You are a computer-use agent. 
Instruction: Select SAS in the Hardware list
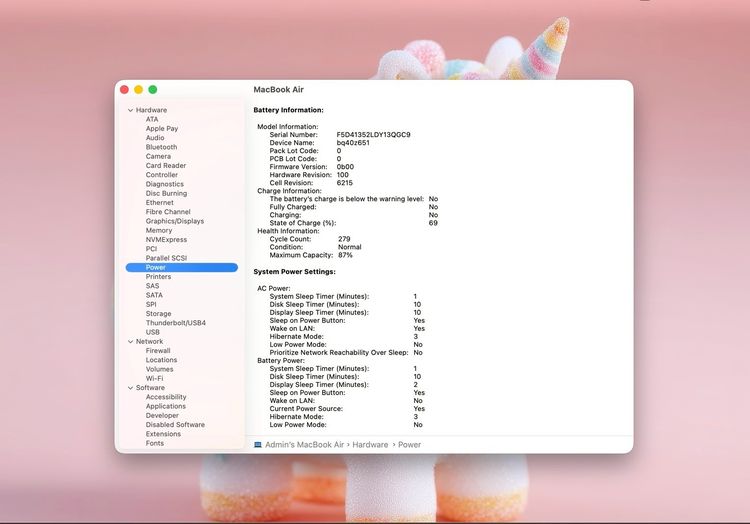coord(152,286)
